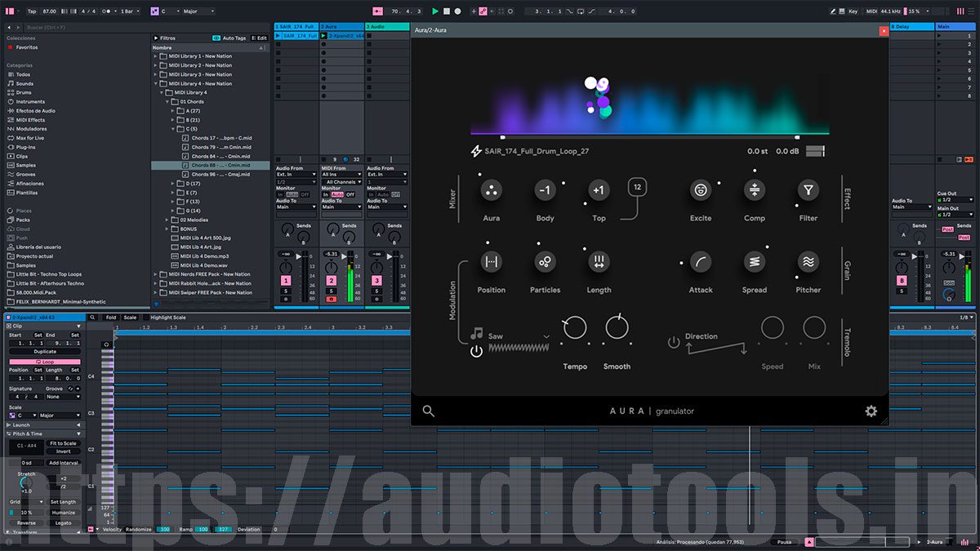Click the Pitcher knob

(808, 262)
